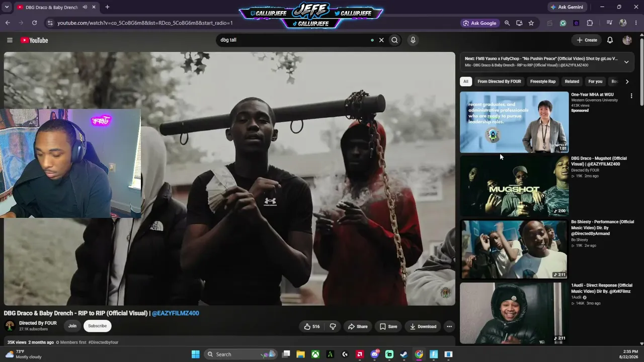Viewport: 644px width, 362px height.
Task: Open options for the One-Year MHA ad
Action: point(631,96)
